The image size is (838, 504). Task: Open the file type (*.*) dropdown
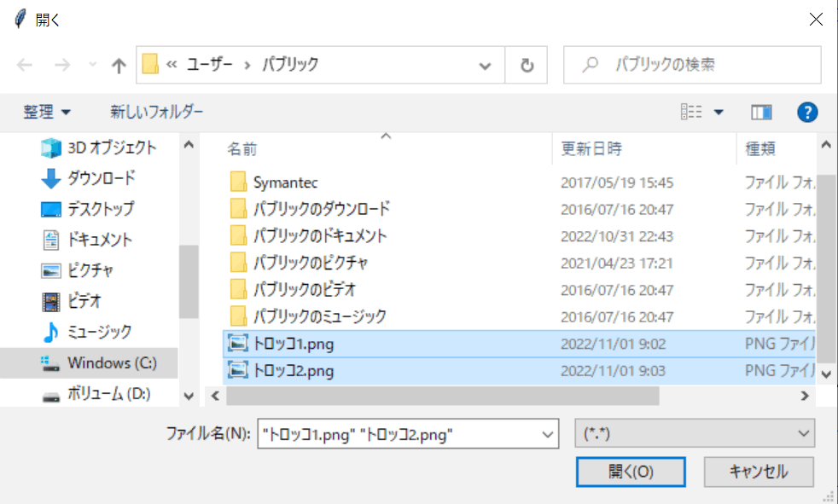coord(695,433)
